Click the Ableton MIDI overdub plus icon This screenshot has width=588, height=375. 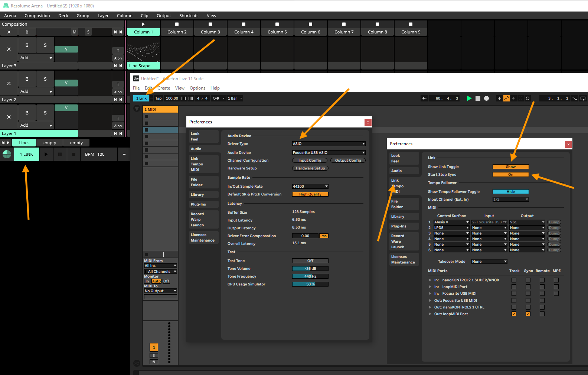(499, 98)
